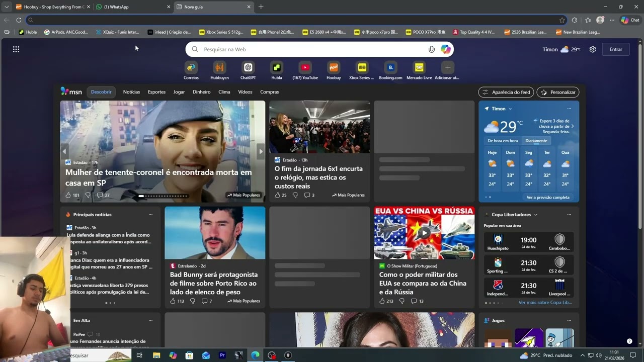The height and width of the screenshot is (362, 644).
Task: Open the apps grid launcher icon
Action: (x=16, y=49)
